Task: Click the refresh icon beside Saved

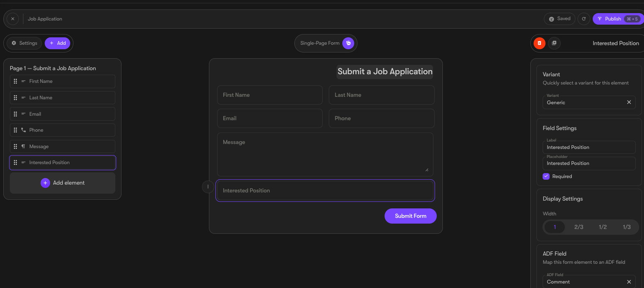Action: tap(584, 19)
